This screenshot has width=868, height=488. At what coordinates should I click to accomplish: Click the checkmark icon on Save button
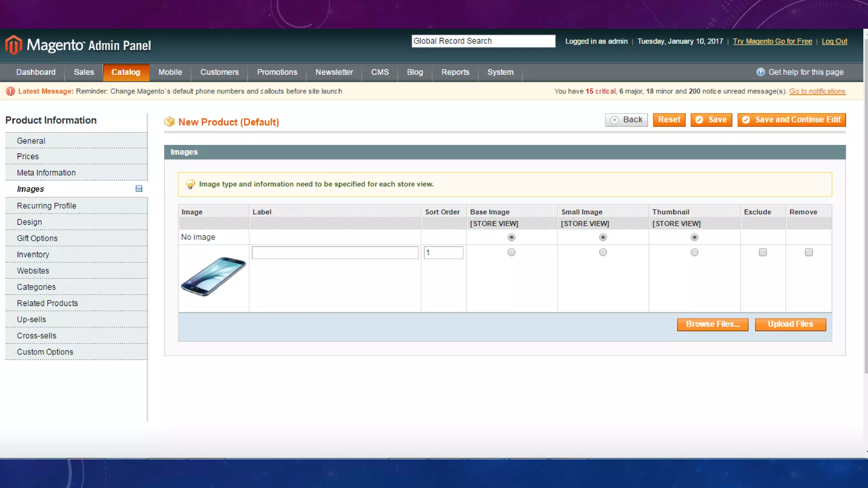coord(700,120)
